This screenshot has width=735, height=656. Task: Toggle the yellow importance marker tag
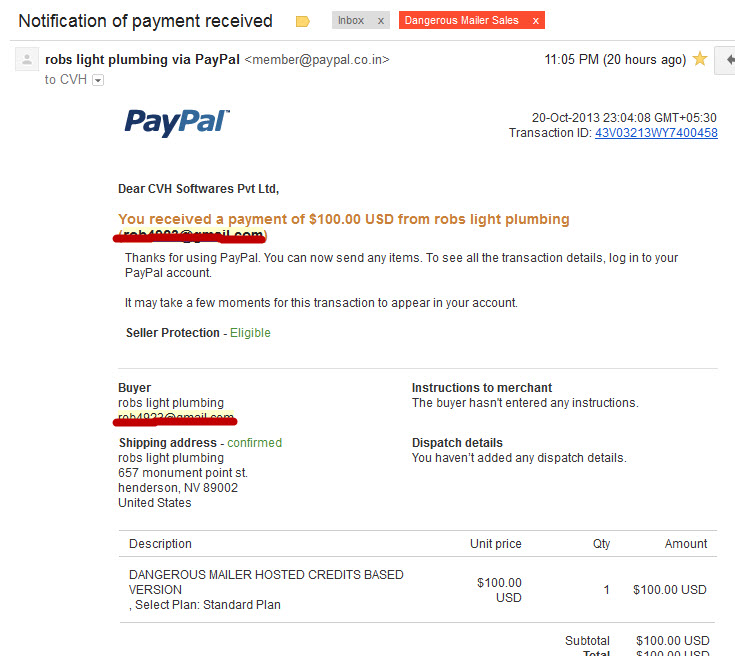pyautogui.click(x=302, y=21)
